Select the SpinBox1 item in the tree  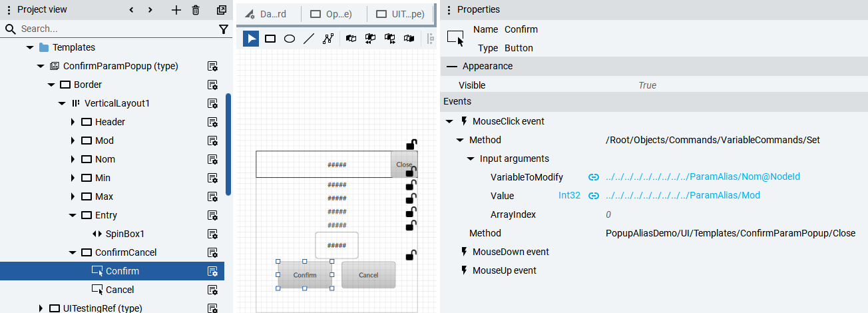[x=125, y=234]
